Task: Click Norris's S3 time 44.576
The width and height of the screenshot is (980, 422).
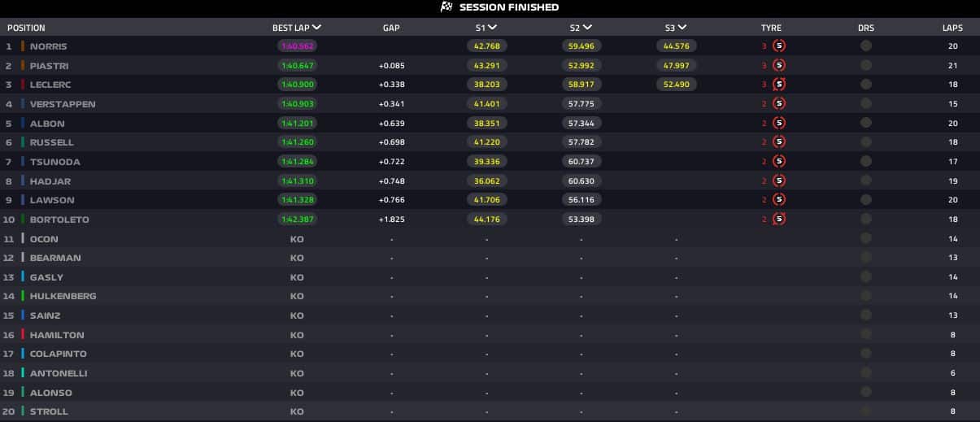Action: 676,46
